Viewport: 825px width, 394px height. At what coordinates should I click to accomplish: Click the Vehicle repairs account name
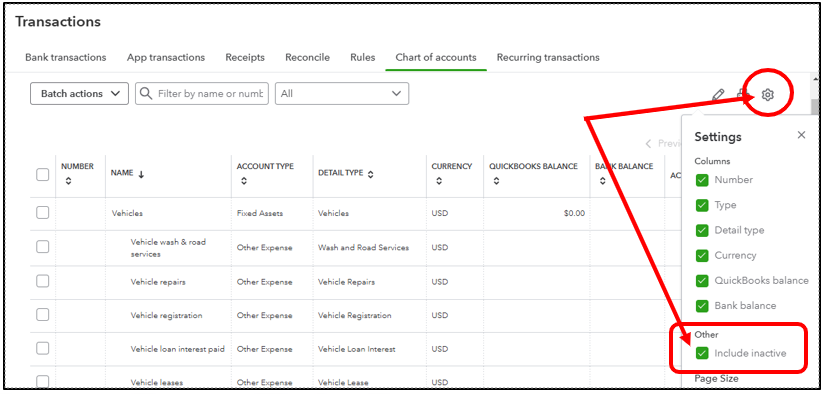coord(158,281)
